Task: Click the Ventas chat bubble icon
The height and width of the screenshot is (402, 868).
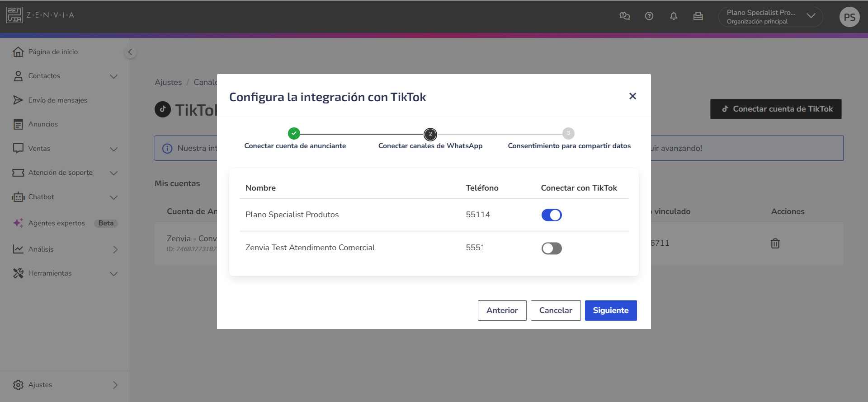Action: click(18, 149)
